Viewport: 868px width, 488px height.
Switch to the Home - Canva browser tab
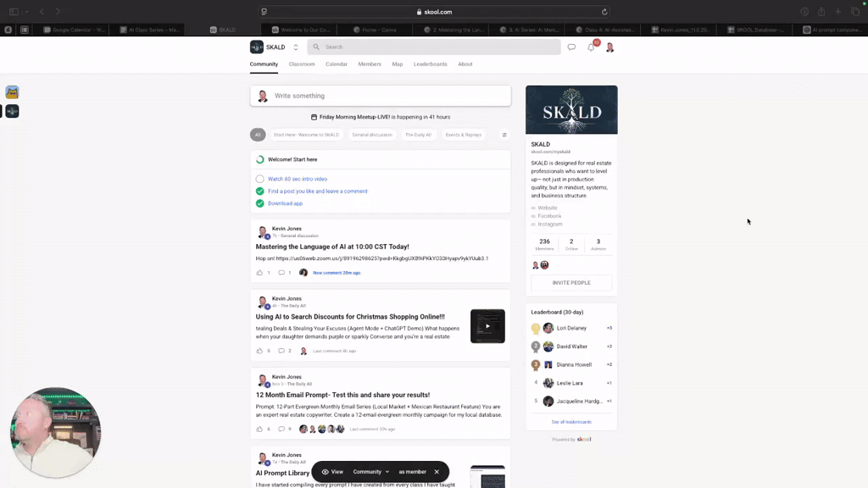click(x=375, y=30)
